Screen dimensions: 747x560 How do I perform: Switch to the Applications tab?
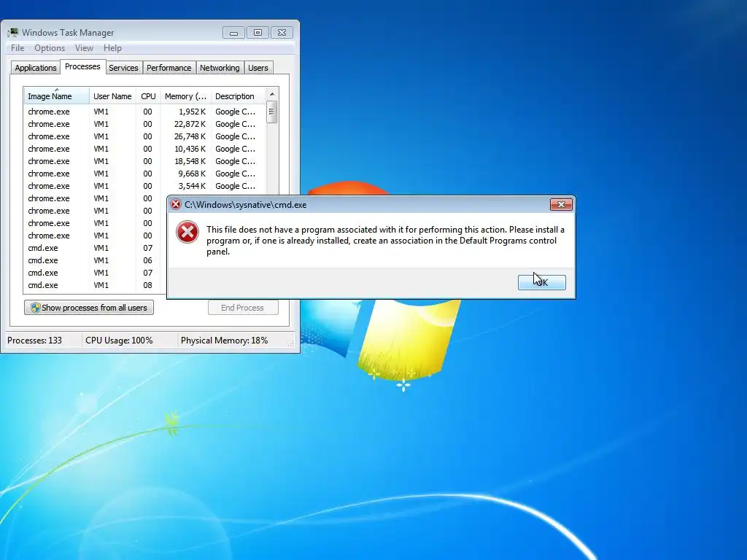(x=36, y=68)
